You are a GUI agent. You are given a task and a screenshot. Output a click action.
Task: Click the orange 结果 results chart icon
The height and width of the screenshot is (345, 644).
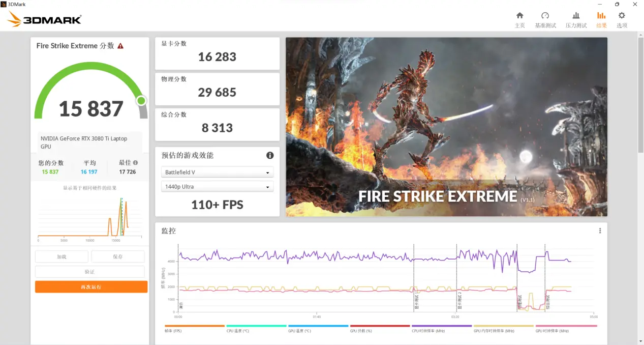(x=601, y=16)
